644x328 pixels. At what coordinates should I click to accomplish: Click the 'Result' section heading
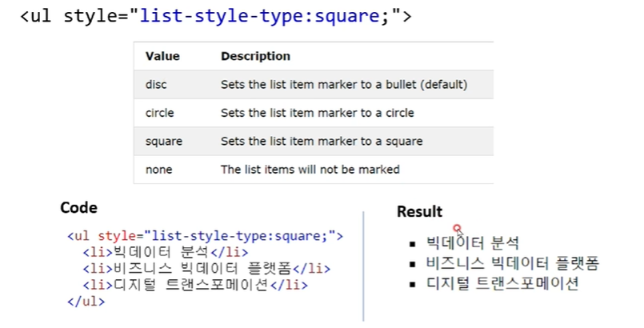[x=419, y=212]
